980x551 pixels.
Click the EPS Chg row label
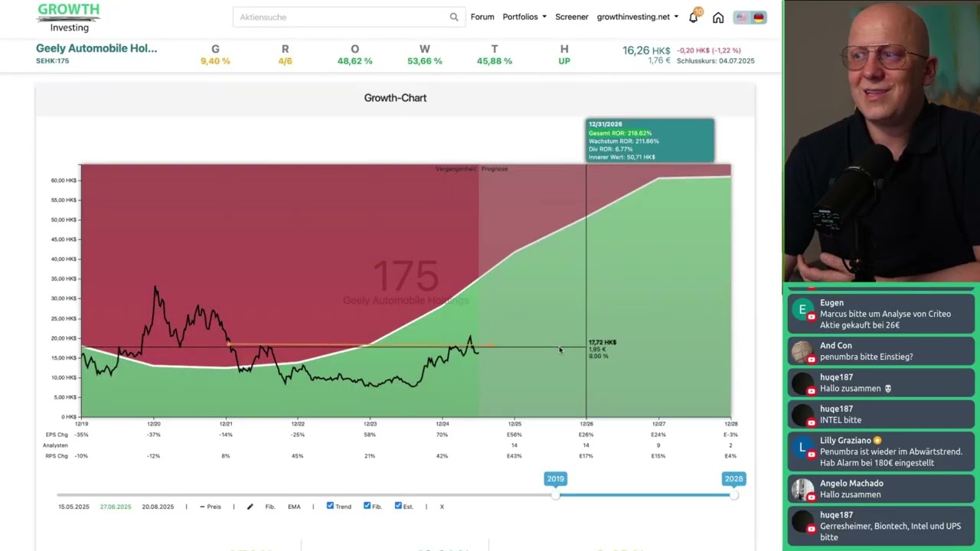[x=57, y=435]
